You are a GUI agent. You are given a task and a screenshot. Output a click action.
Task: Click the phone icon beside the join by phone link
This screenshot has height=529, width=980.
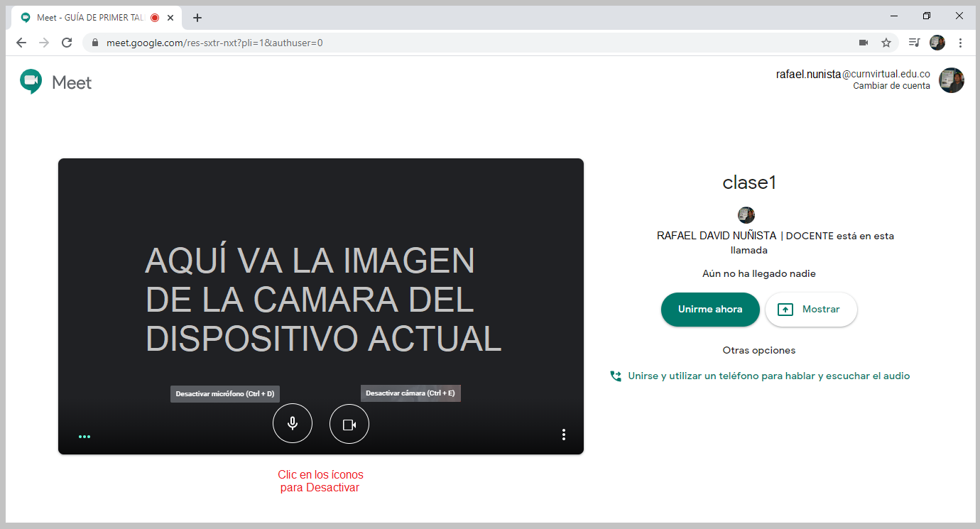pos(616,376)
